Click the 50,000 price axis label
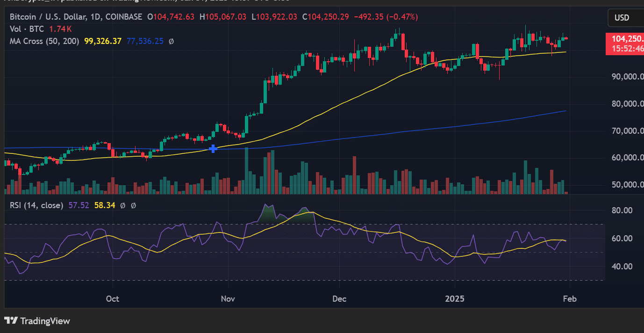The width and height of the screenshot is (644, 333). 627,185
